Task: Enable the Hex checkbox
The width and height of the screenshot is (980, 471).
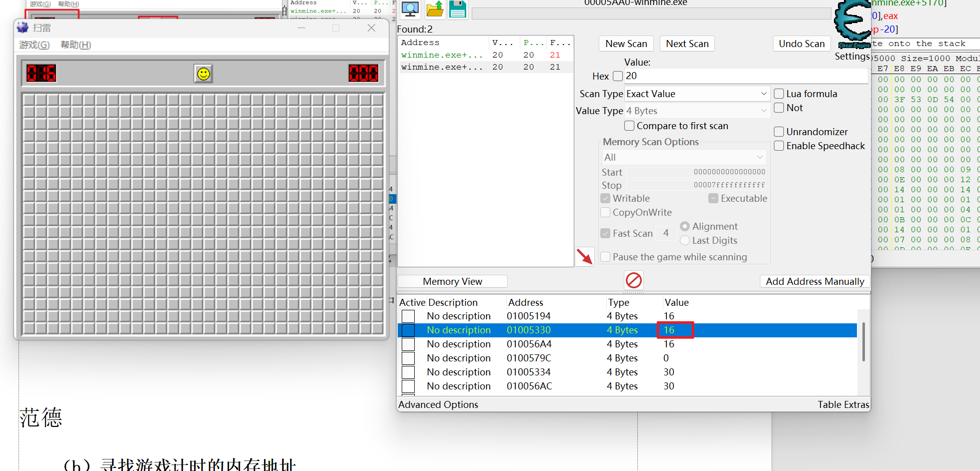Action: pyautogui.click(x=618, y=76)
